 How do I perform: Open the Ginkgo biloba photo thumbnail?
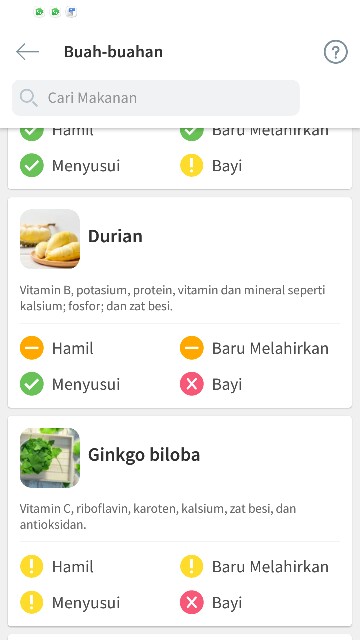(x=50, y=458)
